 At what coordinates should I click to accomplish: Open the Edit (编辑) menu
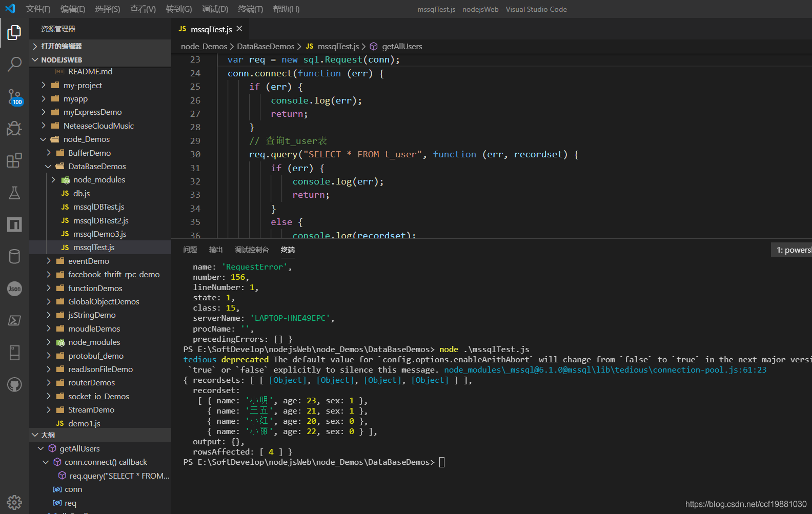(x=73, y=9)
